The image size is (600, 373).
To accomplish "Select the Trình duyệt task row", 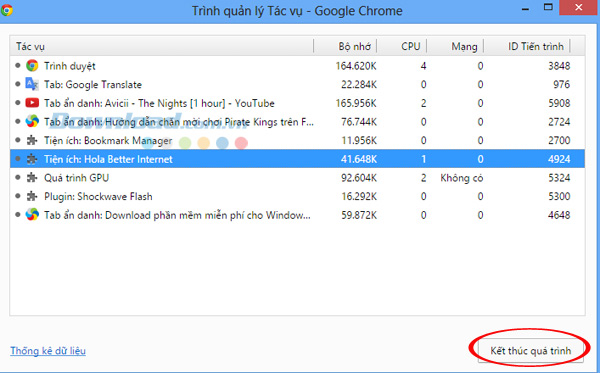I will 297,66.
